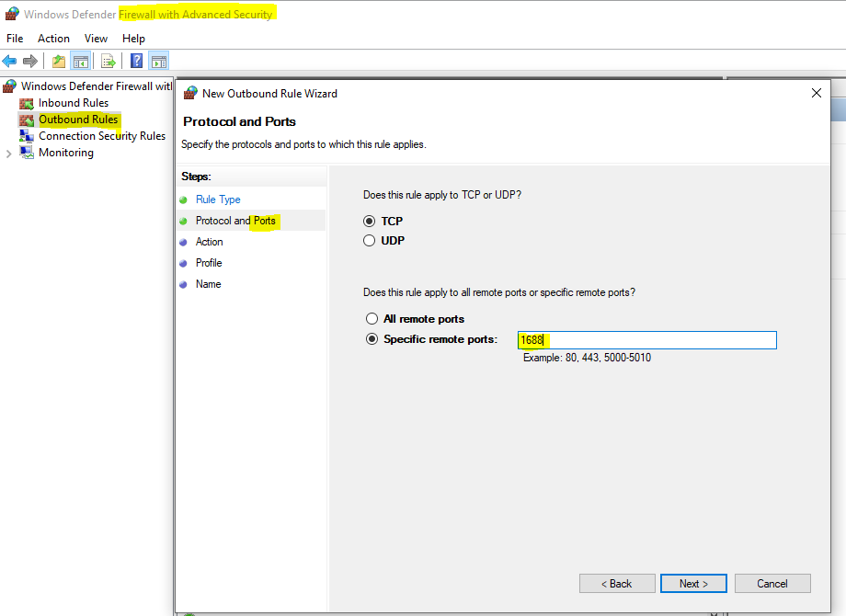Click the New Outbound Rule Wizard title icon
This screenshot has width=846, height=616.
[x=190, y=93]
